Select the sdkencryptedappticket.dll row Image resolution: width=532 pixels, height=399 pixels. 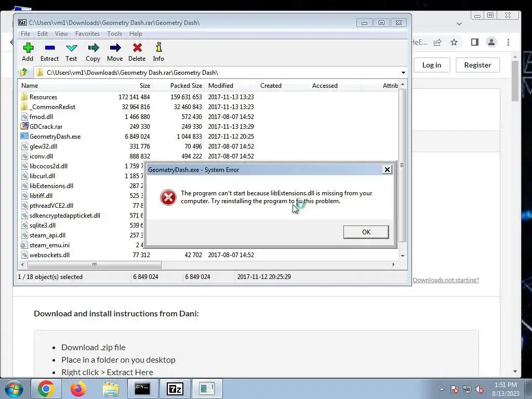click(65, 216)
